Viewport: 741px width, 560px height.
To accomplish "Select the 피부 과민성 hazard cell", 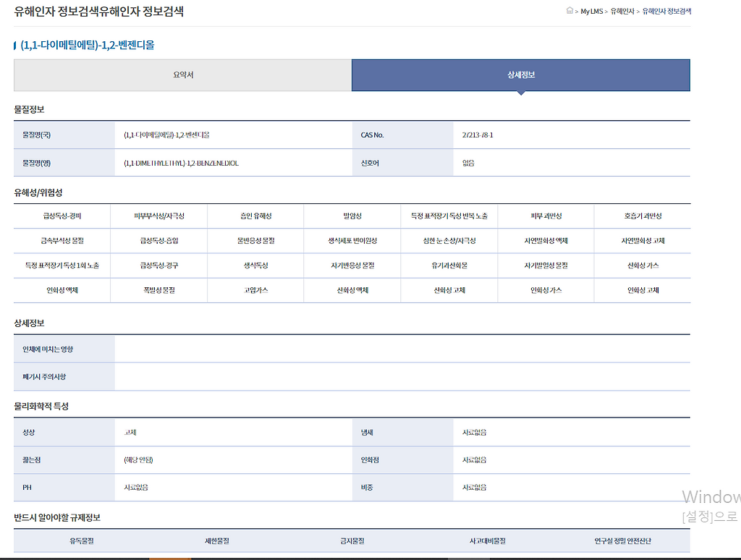I will coord(546,216).
